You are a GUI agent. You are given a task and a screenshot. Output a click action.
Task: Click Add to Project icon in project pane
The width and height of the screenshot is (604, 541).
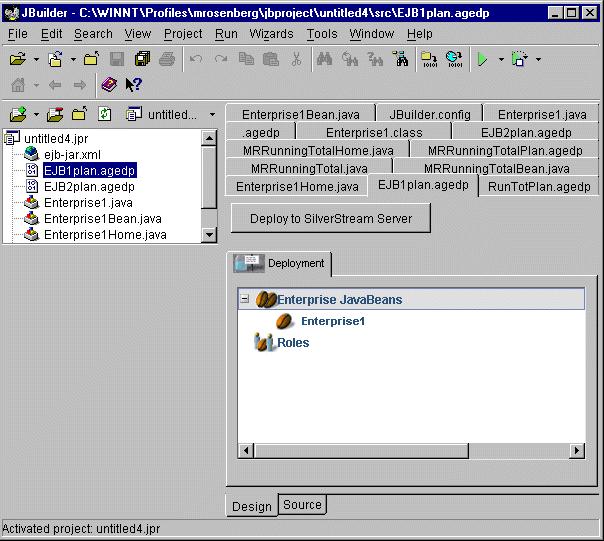18,114
